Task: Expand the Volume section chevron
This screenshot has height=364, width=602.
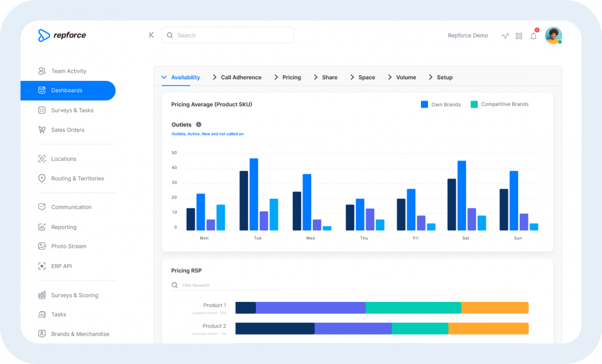Action: coord(389,77)
